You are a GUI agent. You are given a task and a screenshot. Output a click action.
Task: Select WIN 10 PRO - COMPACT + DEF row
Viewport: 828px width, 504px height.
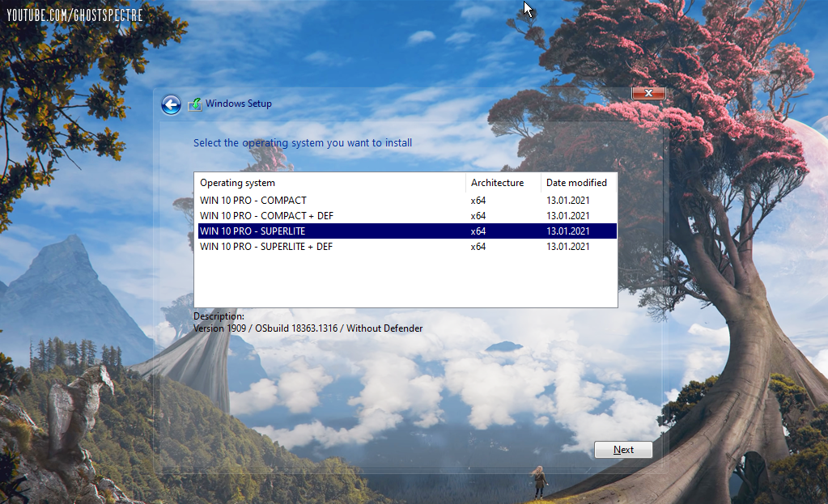click(x=407, y=216)
